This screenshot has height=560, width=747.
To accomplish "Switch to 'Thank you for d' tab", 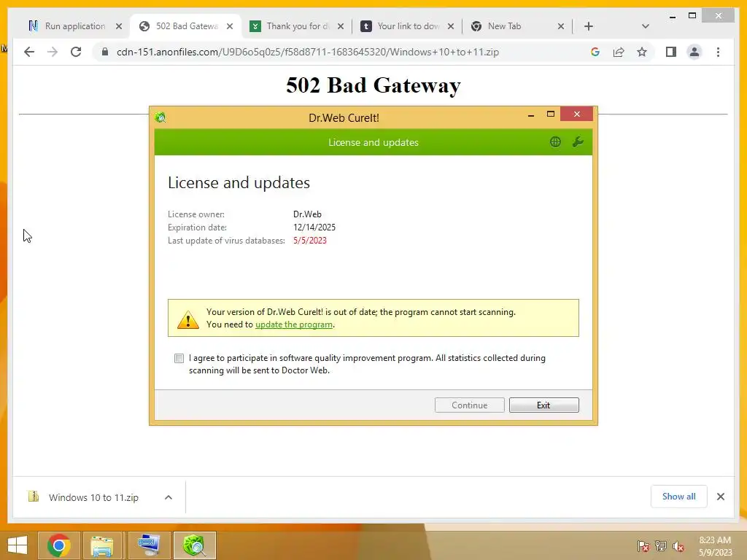I will tap(297, 26).
